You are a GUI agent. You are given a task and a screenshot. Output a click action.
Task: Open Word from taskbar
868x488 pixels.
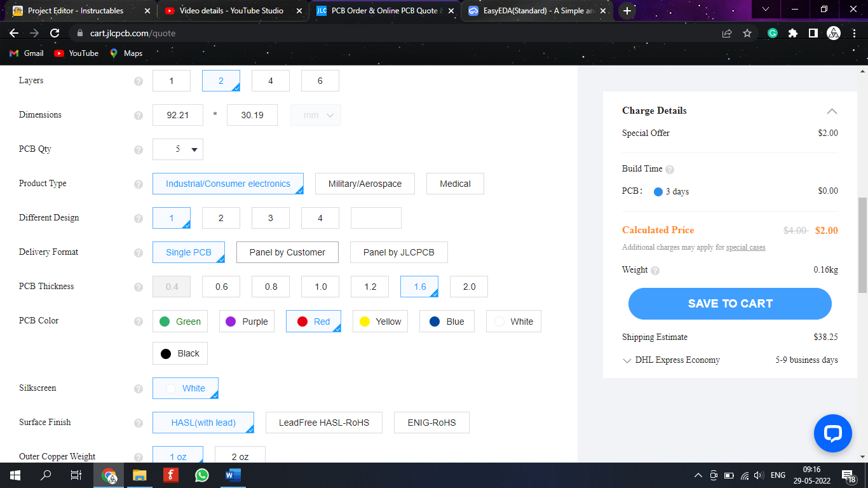click(233, 475)
